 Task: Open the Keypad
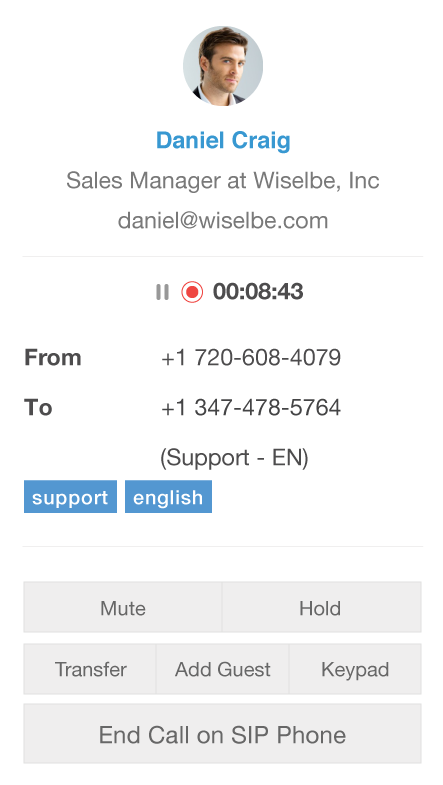(x=355, y=669)
